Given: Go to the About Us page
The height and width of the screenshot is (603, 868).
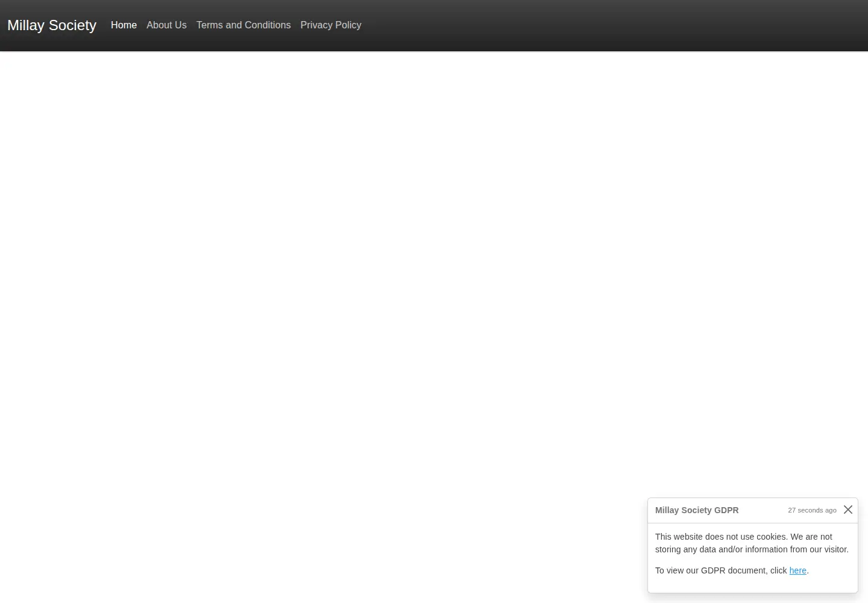Looking at the screenshot, I should 166,25.
